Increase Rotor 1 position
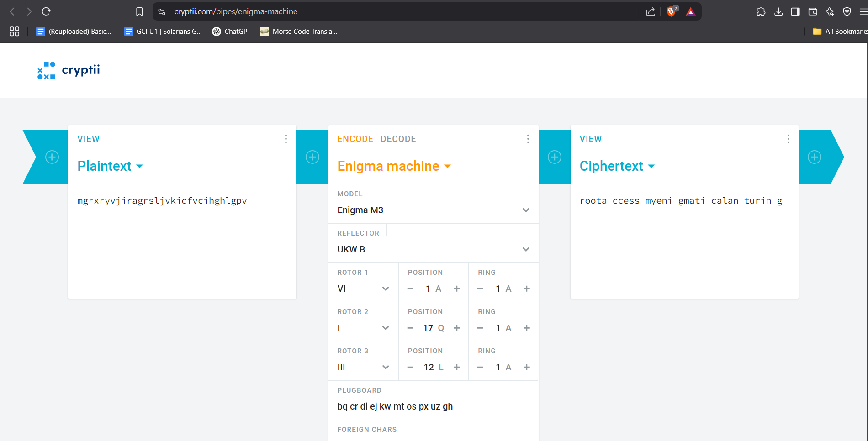 [457, 289]
